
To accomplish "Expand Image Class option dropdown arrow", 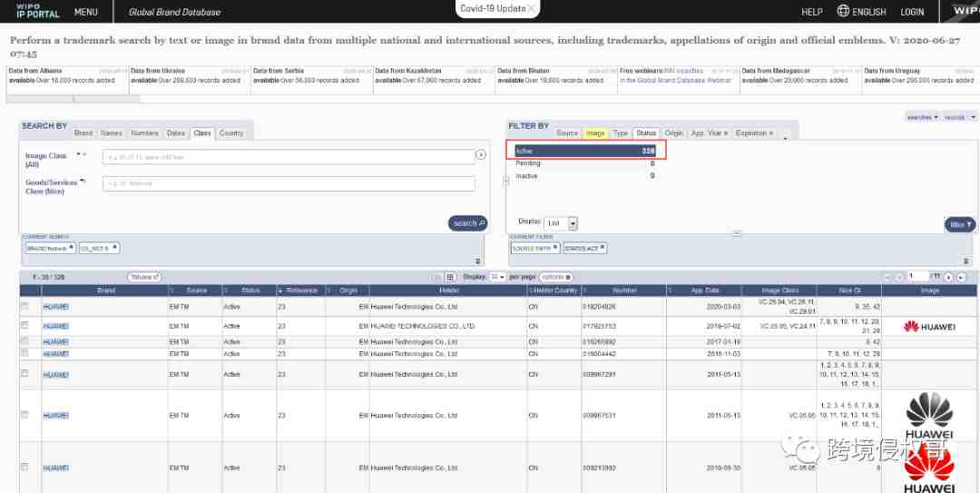I will (81, 154).
